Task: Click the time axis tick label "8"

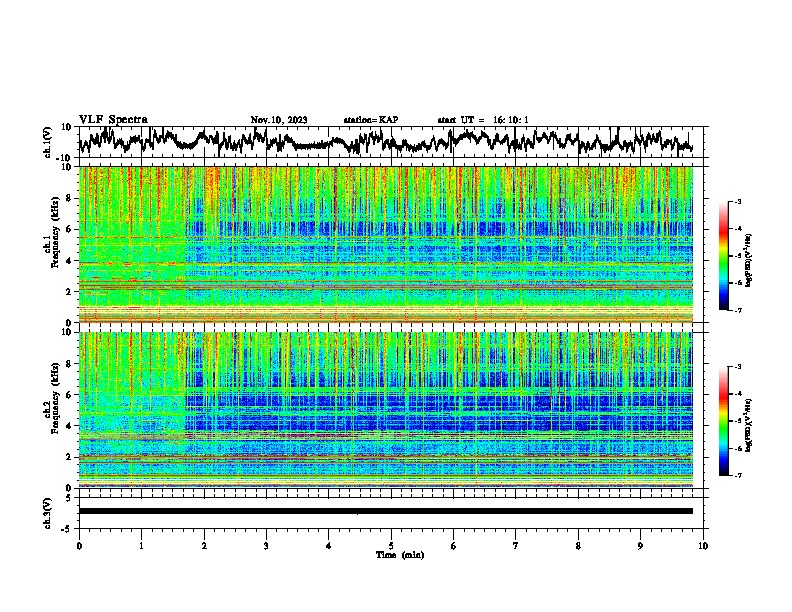Action: pyautogui.click(x=578, y=546)
